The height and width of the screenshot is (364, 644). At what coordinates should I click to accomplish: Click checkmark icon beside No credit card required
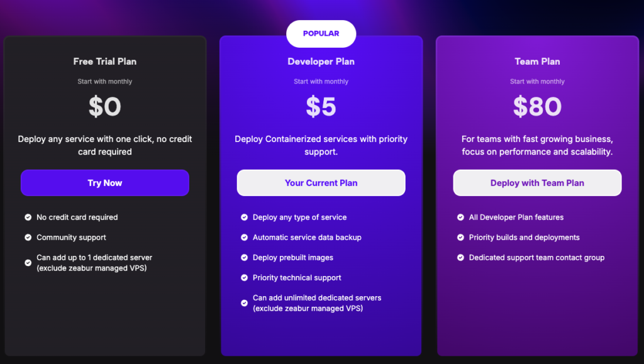[x=28, y=218]
